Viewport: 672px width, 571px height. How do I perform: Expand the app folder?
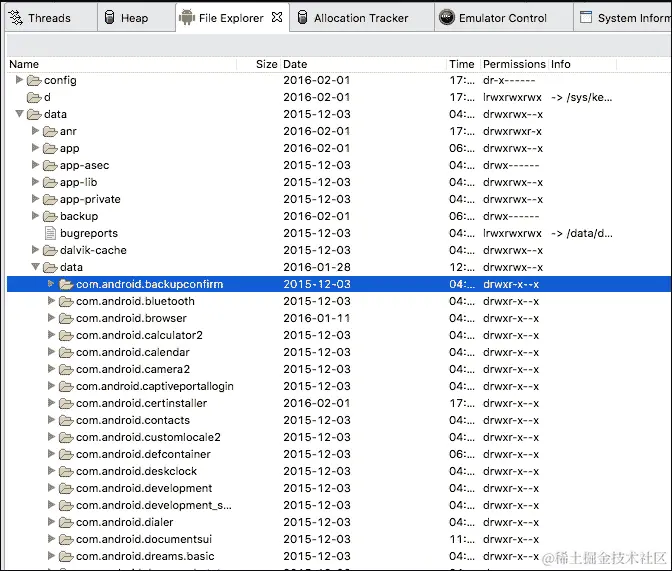pyautogui.click(x=35, y=148)
